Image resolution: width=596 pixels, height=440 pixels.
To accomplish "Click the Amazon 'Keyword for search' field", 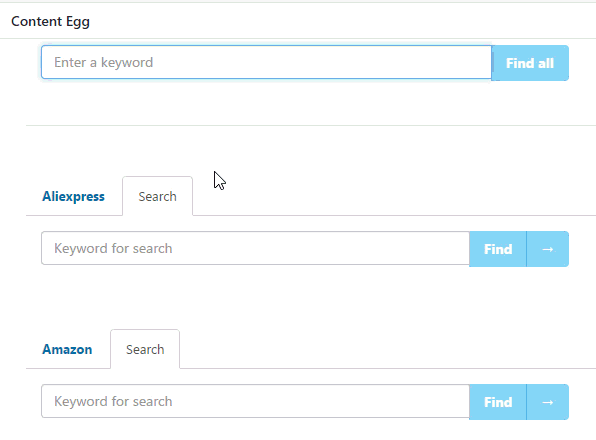I will [255, 401].
